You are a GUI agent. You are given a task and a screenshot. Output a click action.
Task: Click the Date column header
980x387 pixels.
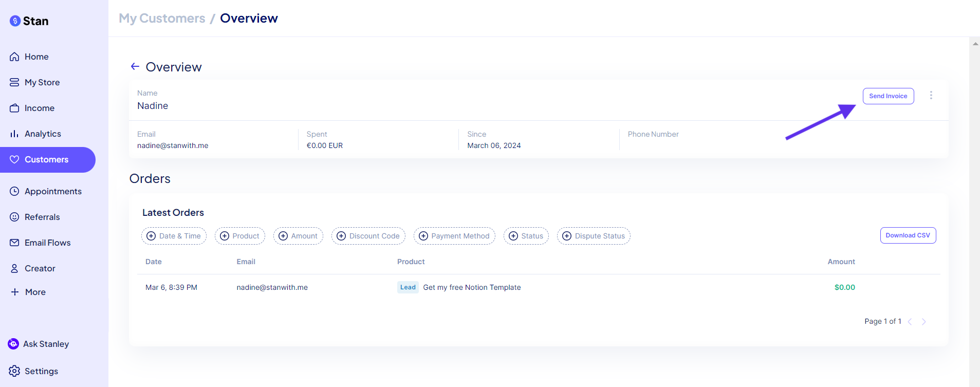pos(154,262)
